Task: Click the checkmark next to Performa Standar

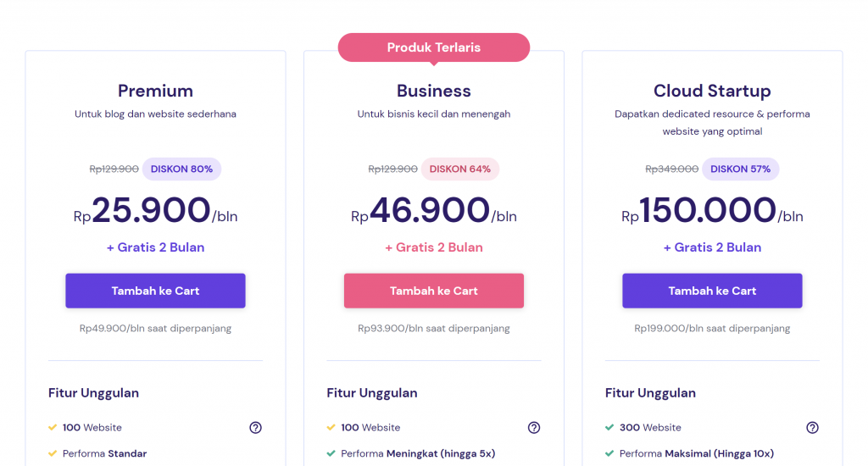Action: coord(53,453)
